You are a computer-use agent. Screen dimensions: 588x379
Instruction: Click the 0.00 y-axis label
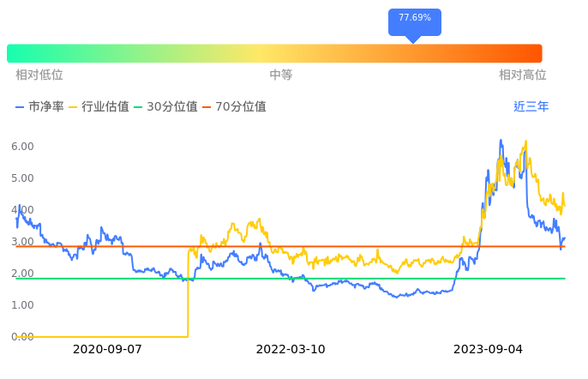tap(22, 337)
